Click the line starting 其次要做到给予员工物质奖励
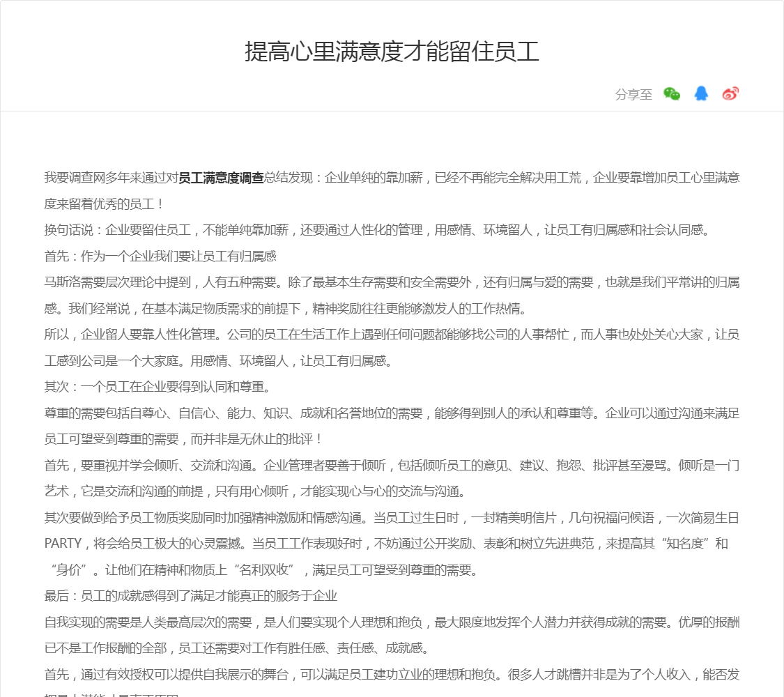 [x=392, y=517]
